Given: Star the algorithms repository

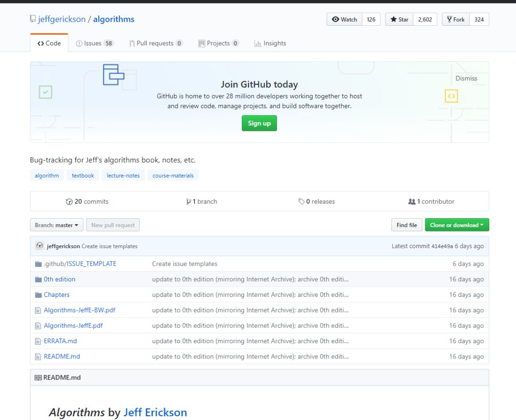Looking at the screenshot, I should 399,20.
